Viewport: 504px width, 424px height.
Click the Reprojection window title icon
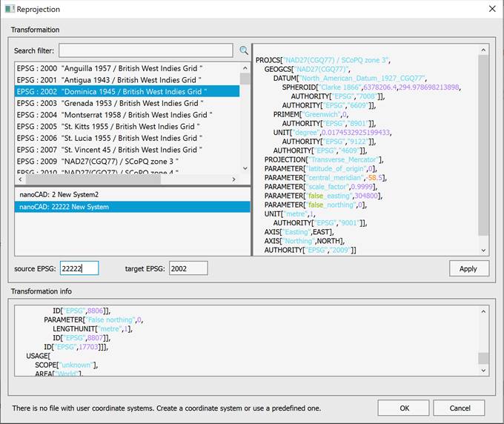(x=10, y=9)
